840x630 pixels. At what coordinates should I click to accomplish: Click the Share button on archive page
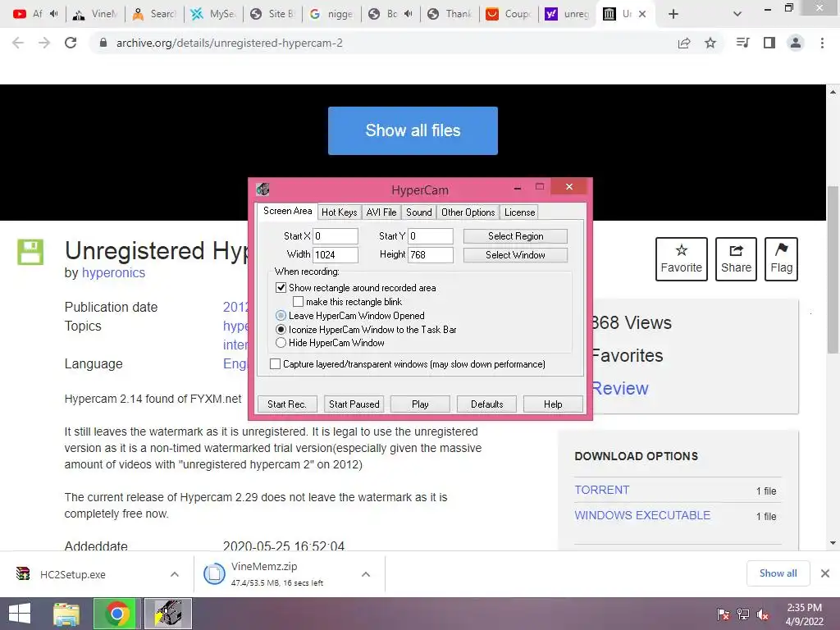coord(736,259)
